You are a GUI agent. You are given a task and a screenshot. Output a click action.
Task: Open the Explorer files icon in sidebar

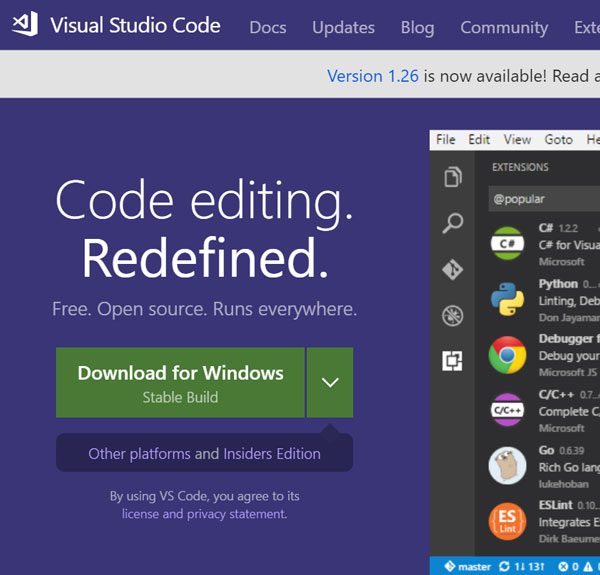click(453, 177)
